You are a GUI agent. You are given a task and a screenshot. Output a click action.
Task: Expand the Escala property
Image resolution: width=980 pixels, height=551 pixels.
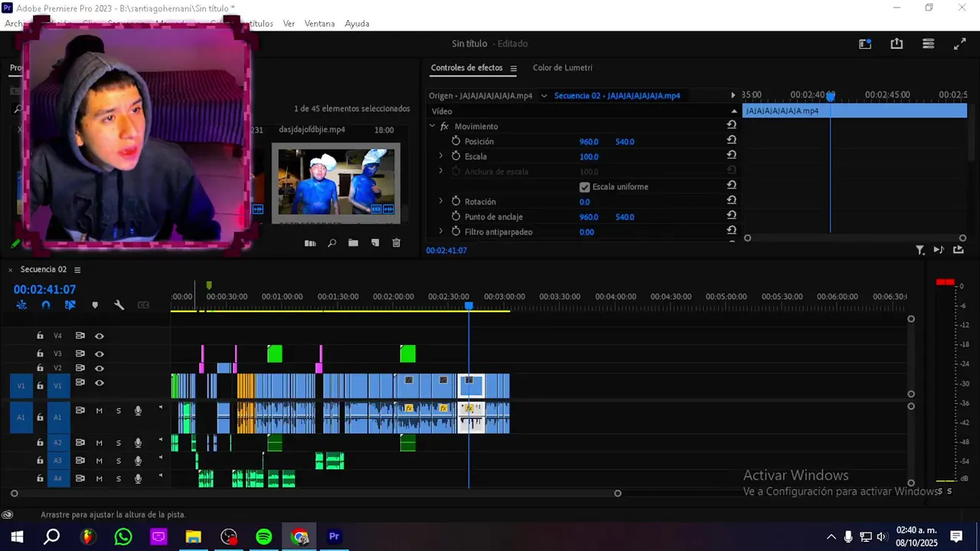pyautogui.click(x=440, y=156)
